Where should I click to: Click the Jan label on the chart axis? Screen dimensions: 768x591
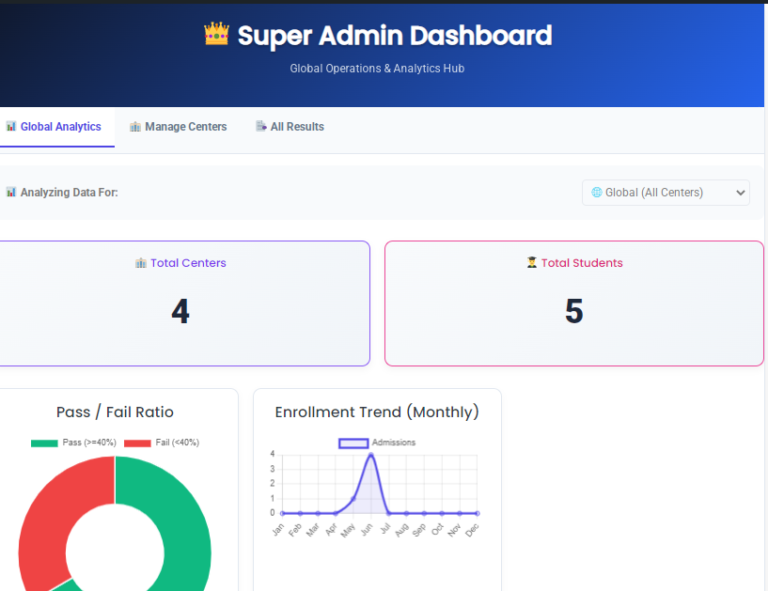coord(278,530)
